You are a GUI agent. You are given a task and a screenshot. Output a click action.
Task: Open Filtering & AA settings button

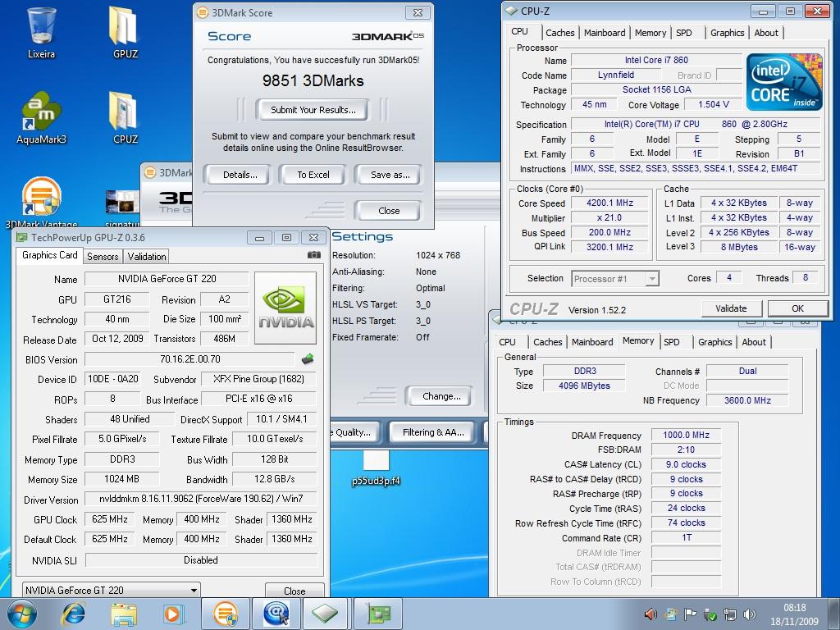click(x=433, y=432)
